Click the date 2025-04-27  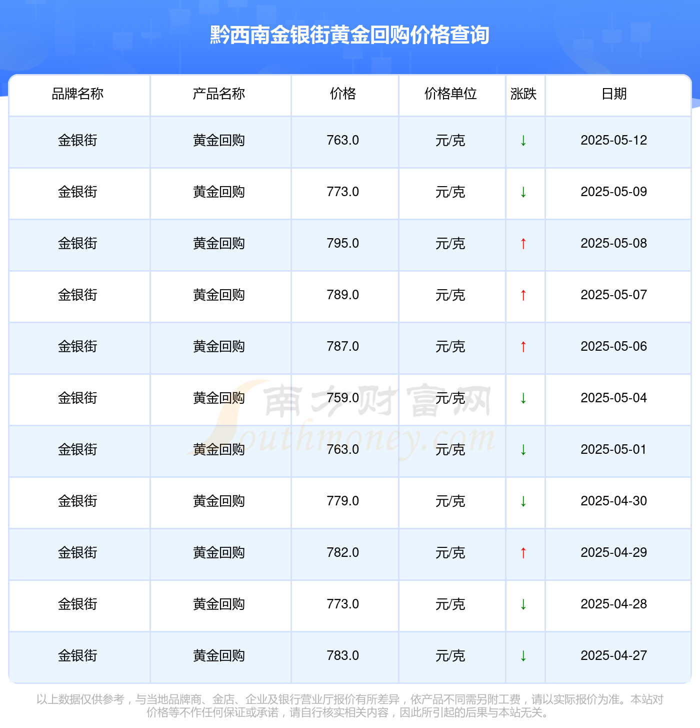coord(614,656)
